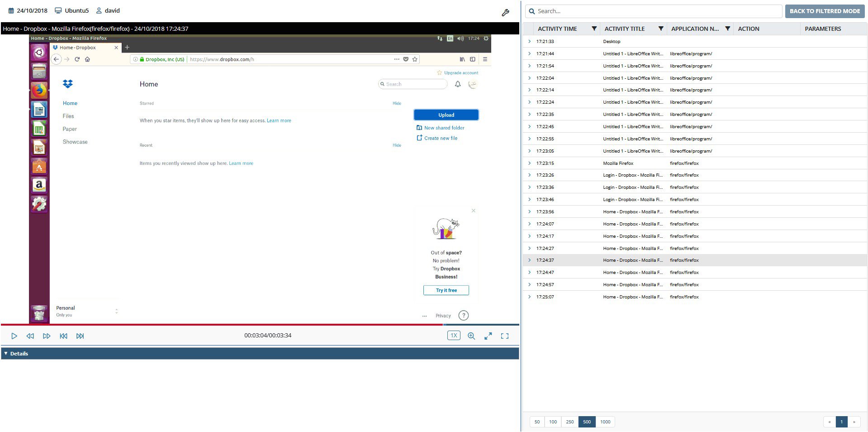Image resolution: width=868 pixels, height=432 pixels.
Task: Click the Create new file link
Action: [437, 138]
